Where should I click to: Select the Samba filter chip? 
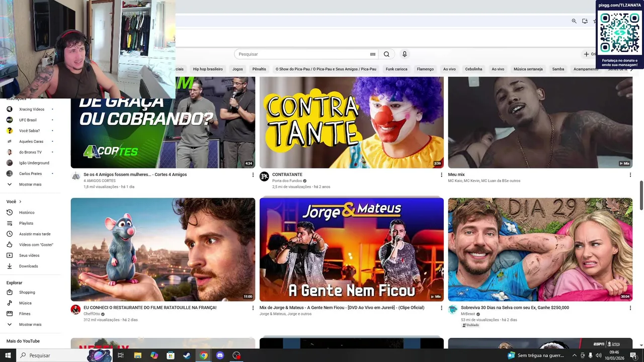coord(558,69)
